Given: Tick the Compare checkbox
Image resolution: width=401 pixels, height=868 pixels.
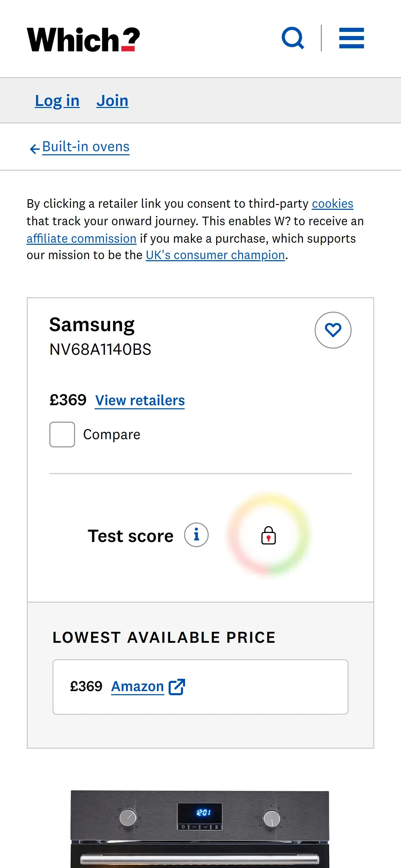Looking at the screenshot, I should click(62, 434).
